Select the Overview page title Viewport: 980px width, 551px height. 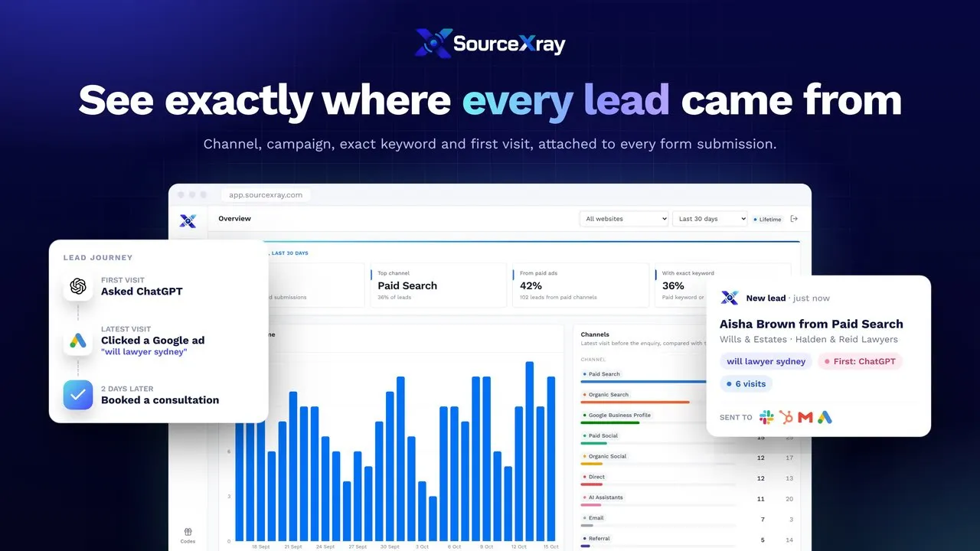point(234,219)
